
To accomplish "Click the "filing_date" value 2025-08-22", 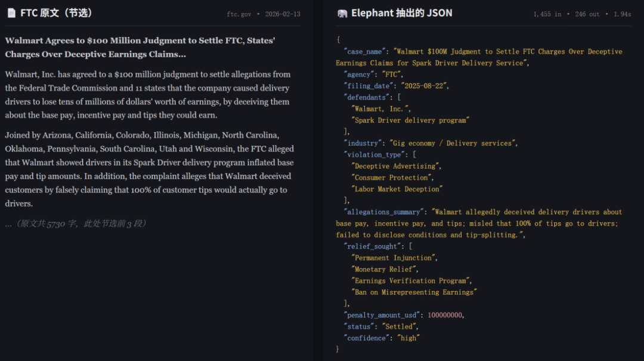I will 424,86.
